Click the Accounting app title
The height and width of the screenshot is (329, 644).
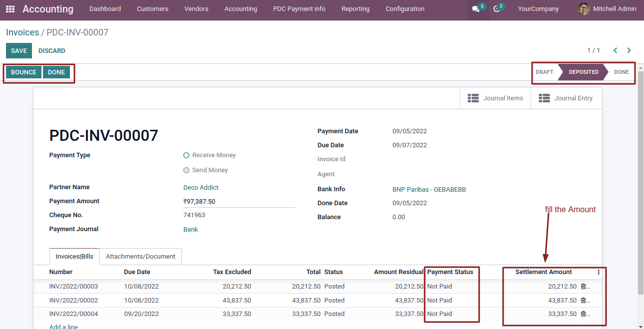pos(48,9)
